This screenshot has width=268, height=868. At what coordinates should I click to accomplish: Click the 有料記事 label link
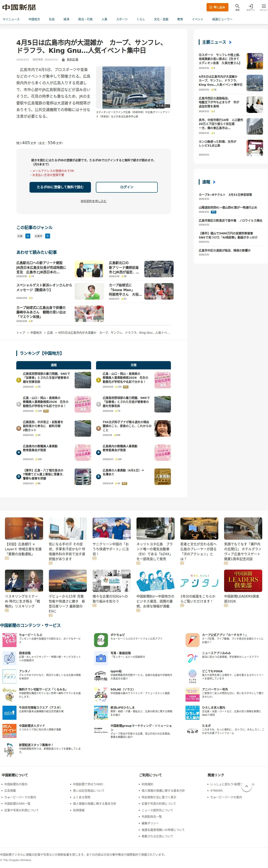[x=72, y=60]
